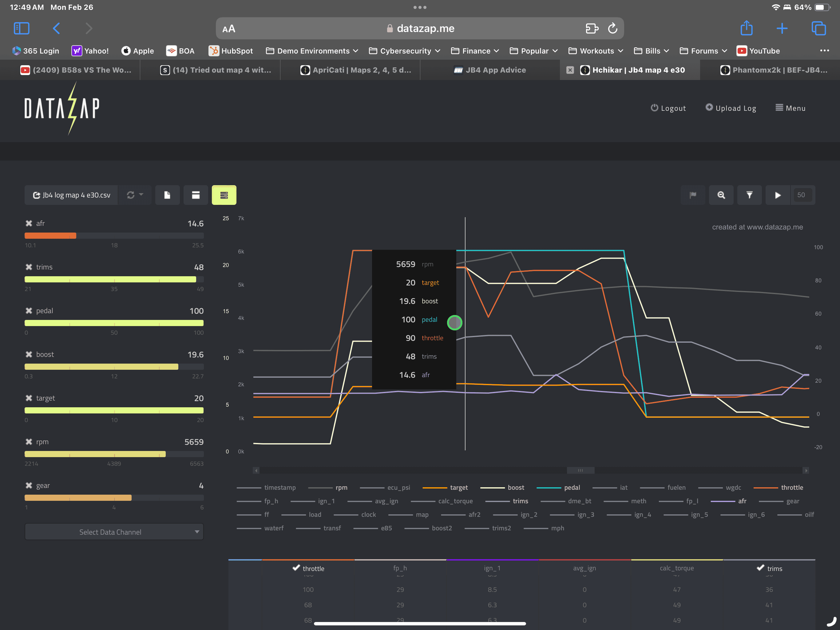840x630 pixels.
Task: Open the DataZap Menu
Action: 790,108
